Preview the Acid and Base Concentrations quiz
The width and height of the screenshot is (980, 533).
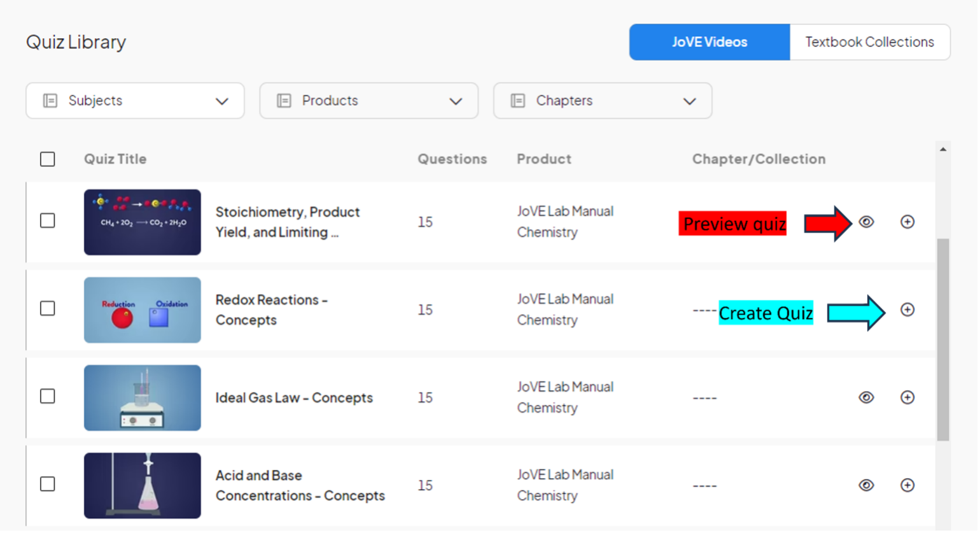pyautogui.click(x=866, y=485)
